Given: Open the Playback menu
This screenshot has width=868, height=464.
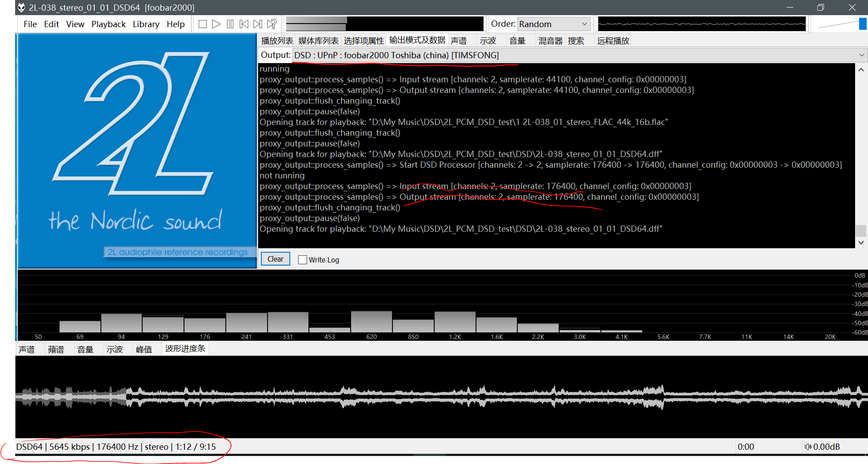Looking at the screenshot, I should click(108, 24).
